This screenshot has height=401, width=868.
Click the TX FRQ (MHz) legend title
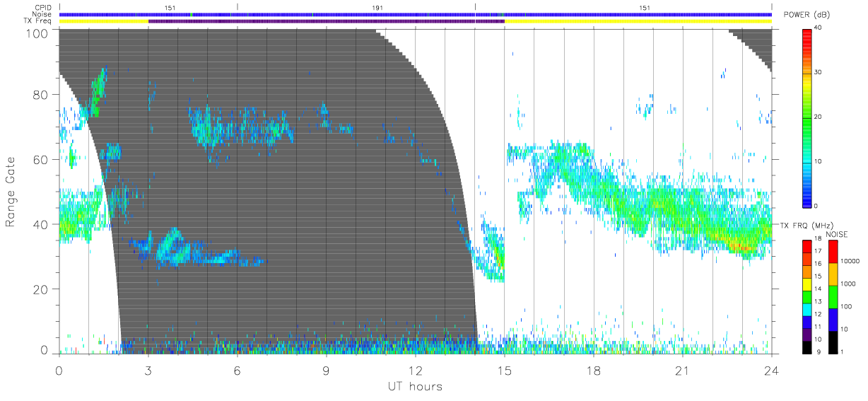coord(806,225)
